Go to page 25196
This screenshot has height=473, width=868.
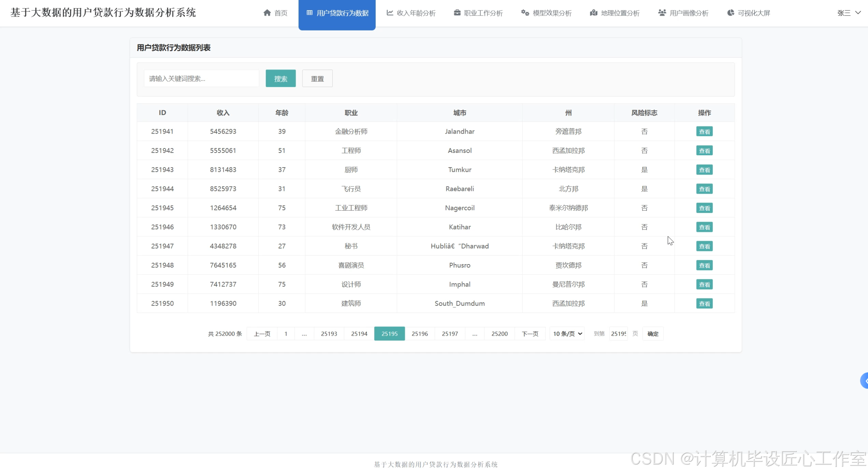pyautogui.click(x=420, y=334)
